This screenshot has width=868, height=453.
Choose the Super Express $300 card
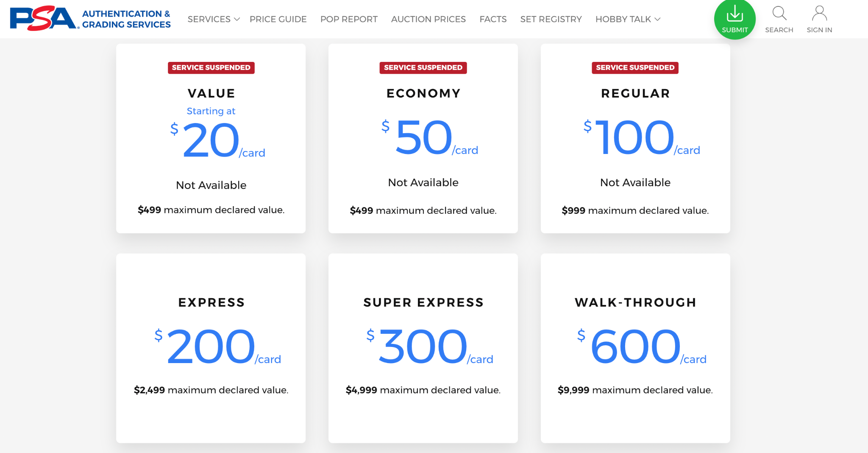[x=423, y=348]
